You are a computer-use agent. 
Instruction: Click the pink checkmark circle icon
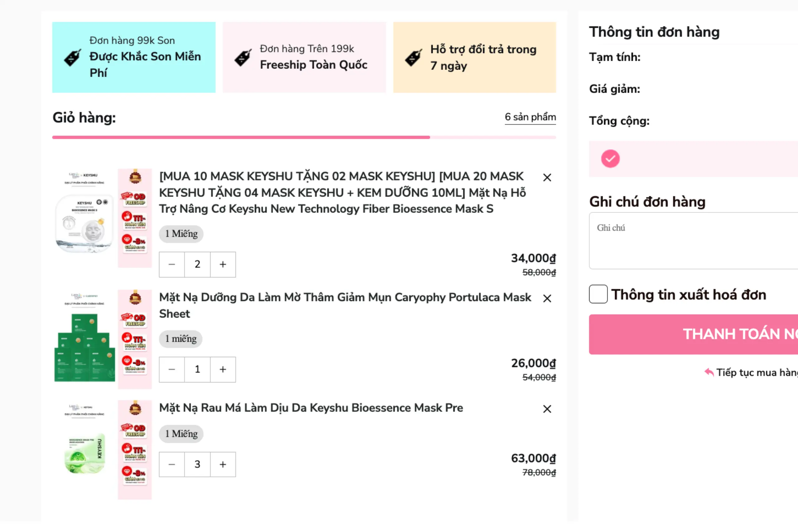pos(610,159)
